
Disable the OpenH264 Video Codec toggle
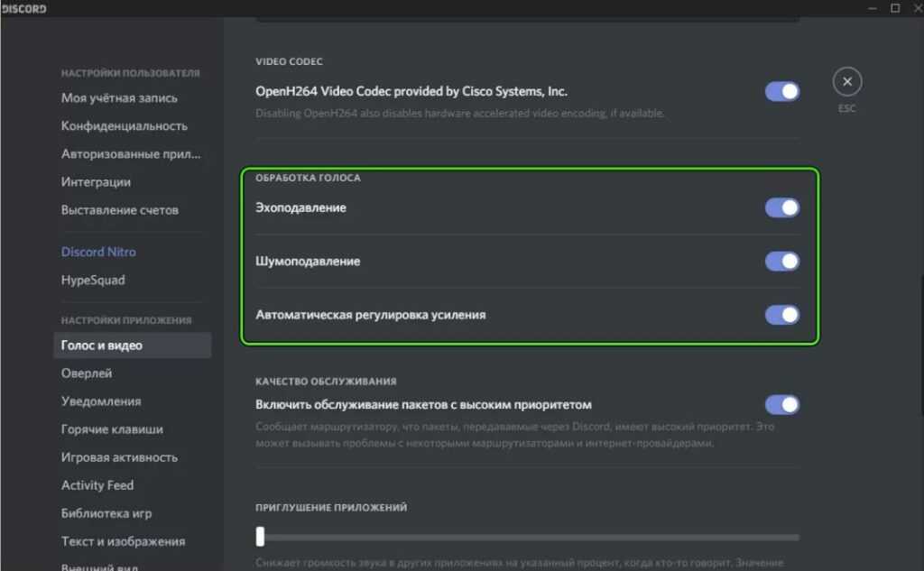pos(782,91)
